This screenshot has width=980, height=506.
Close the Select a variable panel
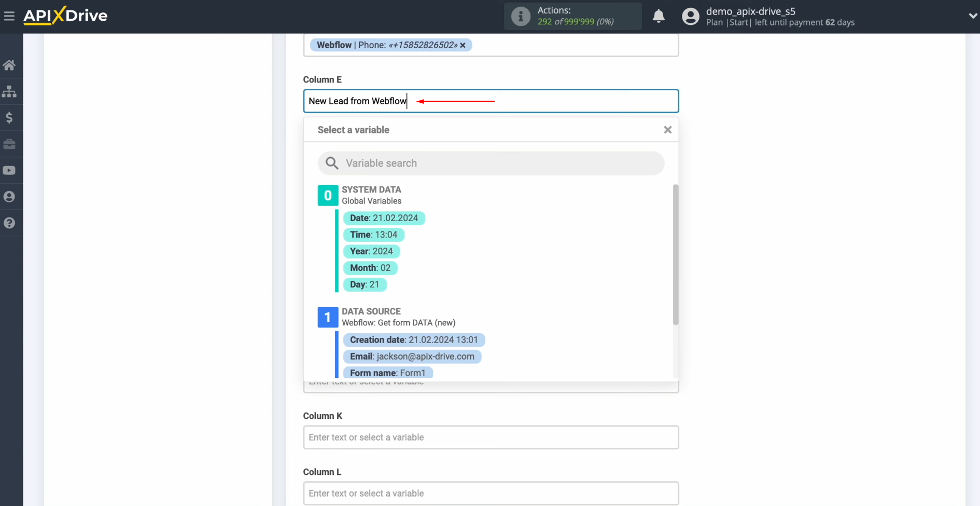point(668,130)
